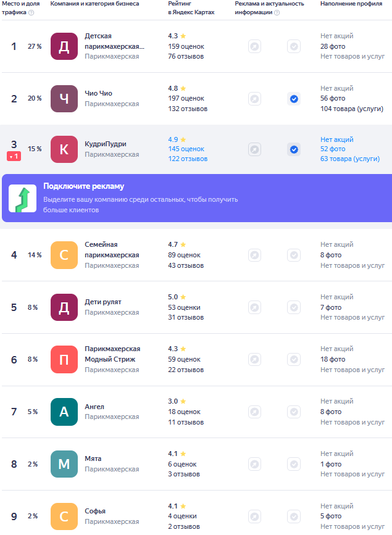392x535 pixels.
Task: Click 89 оценок in Семейная парикмахерская row
Action: coord(184,255)
